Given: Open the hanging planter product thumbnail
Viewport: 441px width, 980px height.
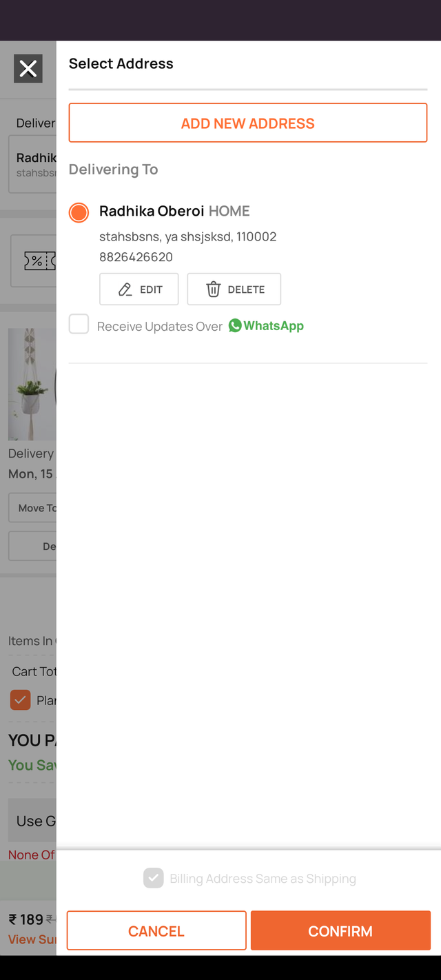Looking at the screenshot, I should [32, 384].
